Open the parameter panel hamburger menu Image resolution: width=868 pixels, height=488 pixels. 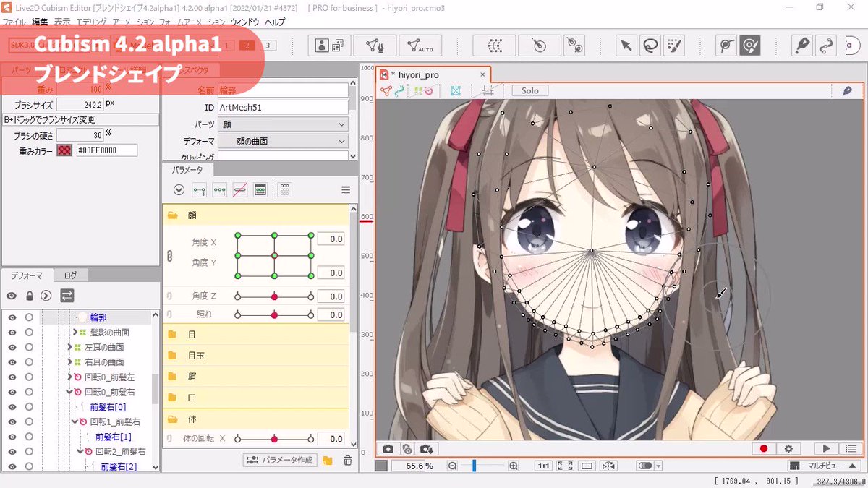346,189
